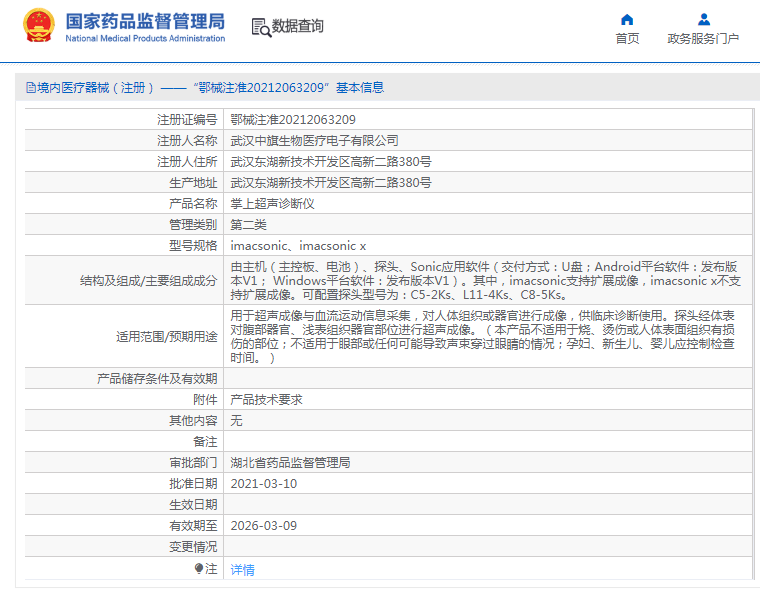Viewport: 760px width, 590px height.
Task: Click approval date 2021-03-10
Action: click(x=263, y=484)
